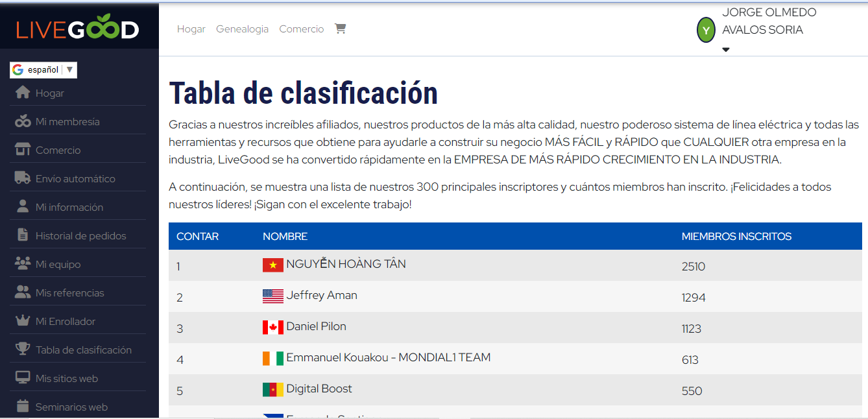
Task: Click the Cameroon flag beside Digital Boost
Action: [273, 389]
